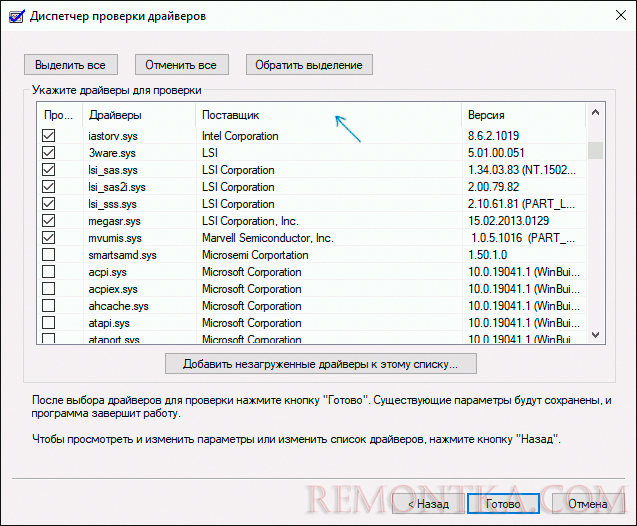Toggle the lsi_sas2i.sys checkbox
Image resolution: width=637 pixels, height=526 pixels.
pos(49,187)
